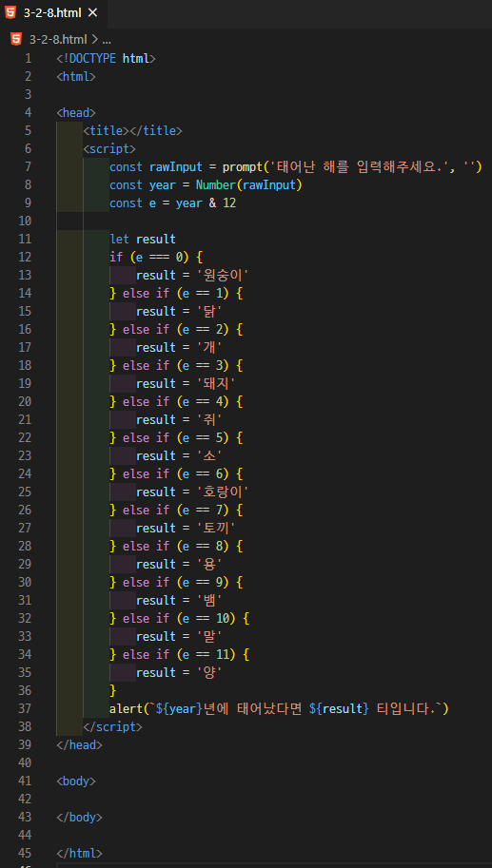Image resolution: width=492 pixels, height=868 pixels.
Task: Select line number 30 in the gutter
Action: tap(25, 582)
